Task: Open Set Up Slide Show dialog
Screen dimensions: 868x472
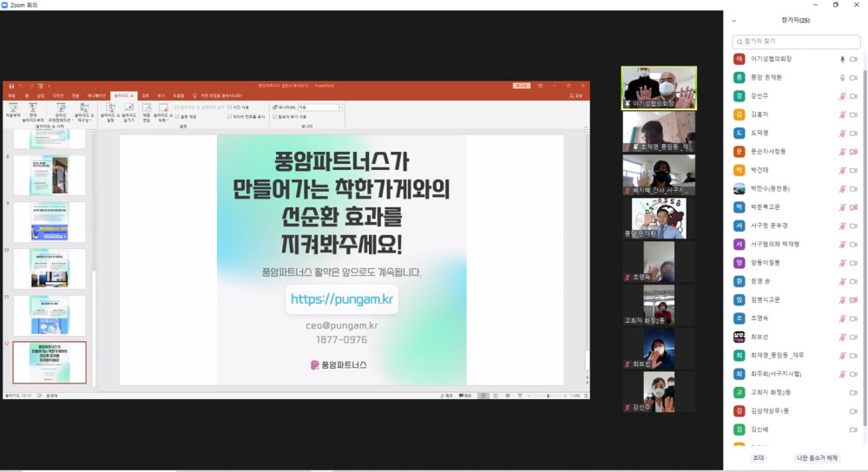Action: (110, 112)
